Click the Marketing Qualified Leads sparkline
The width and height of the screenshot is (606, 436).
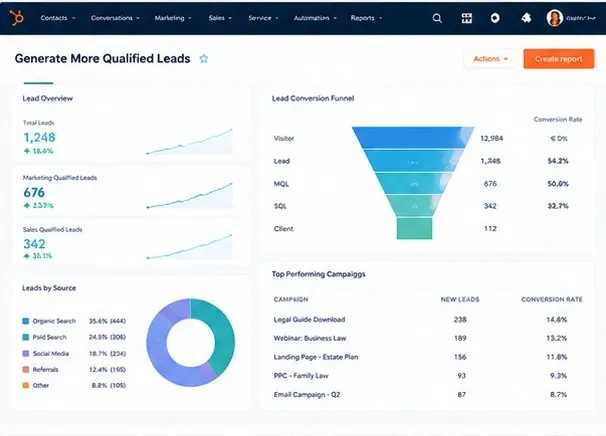[190, 196]
